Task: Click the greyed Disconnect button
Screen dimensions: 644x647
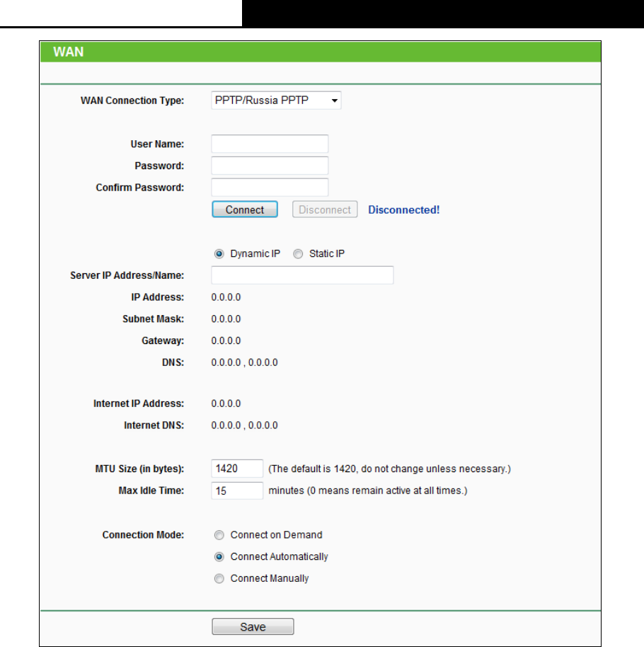Action: point(325,210)
